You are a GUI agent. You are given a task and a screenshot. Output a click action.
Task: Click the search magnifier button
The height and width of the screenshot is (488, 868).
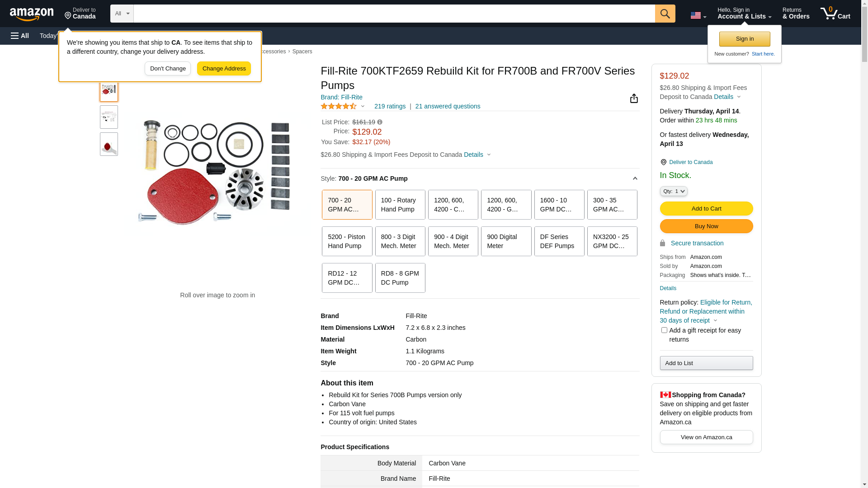pos(665,14)
